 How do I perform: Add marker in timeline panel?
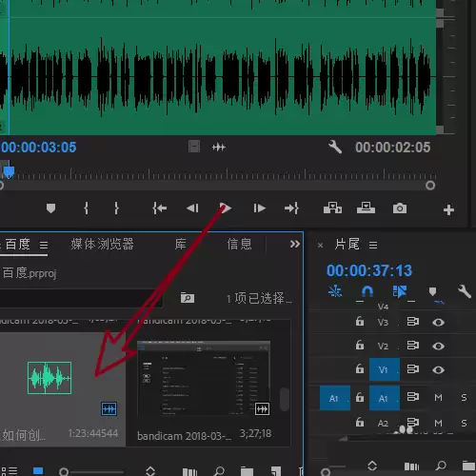click(432, 291)
